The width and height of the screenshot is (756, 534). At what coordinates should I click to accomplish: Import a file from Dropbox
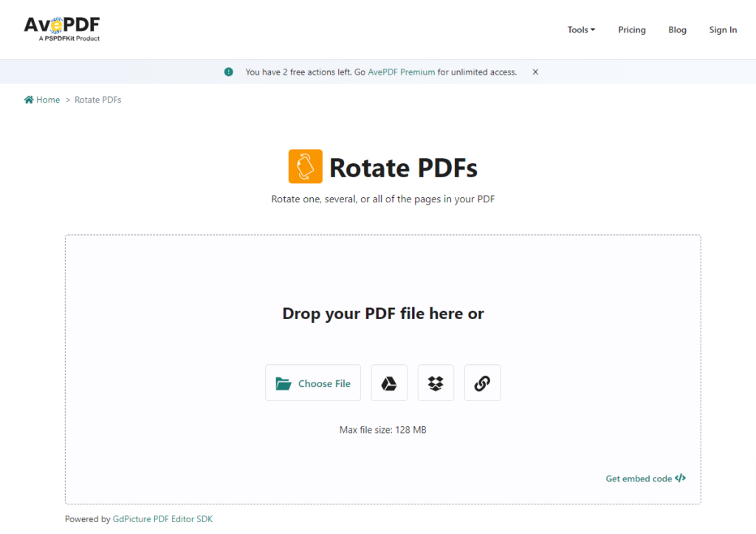436,383
